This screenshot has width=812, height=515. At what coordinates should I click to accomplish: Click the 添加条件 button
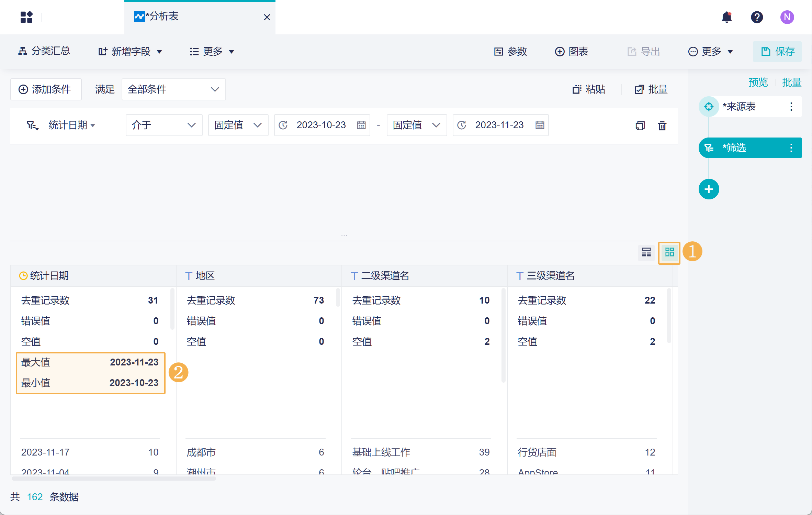46,89
